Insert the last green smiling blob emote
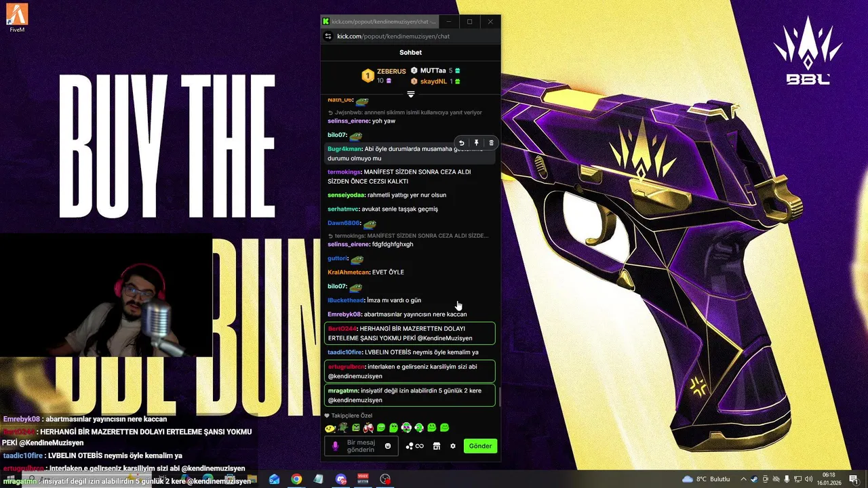Viewport: 868px width, 488px height. [x=444, y=428]
